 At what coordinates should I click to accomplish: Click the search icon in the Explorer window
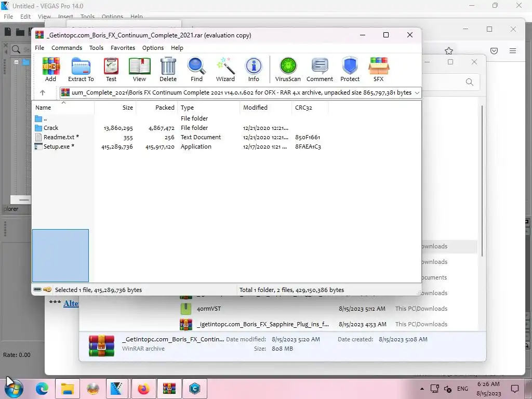pos(469,82)
